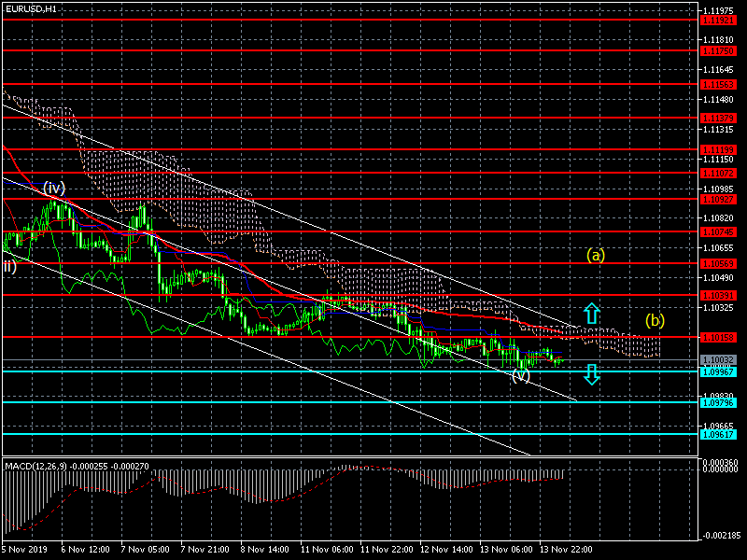Select the yellow (b) wave label
The image size is (747, 560).
coord(655,320)
